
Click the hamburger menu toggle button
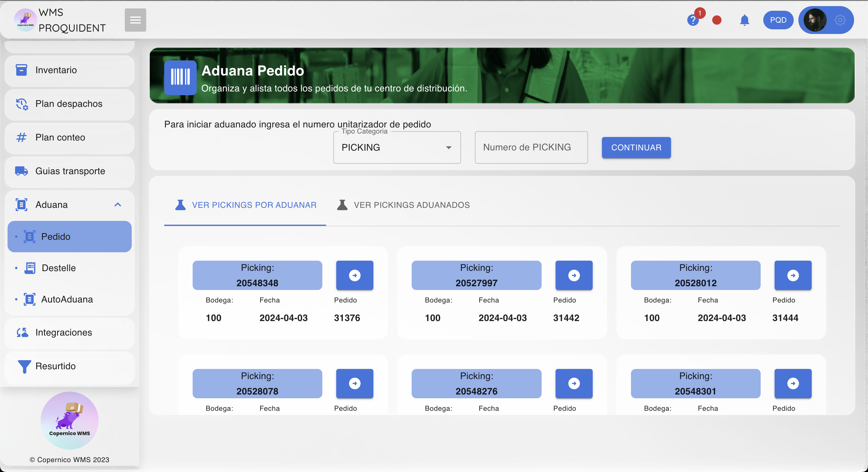pos(135,20)
